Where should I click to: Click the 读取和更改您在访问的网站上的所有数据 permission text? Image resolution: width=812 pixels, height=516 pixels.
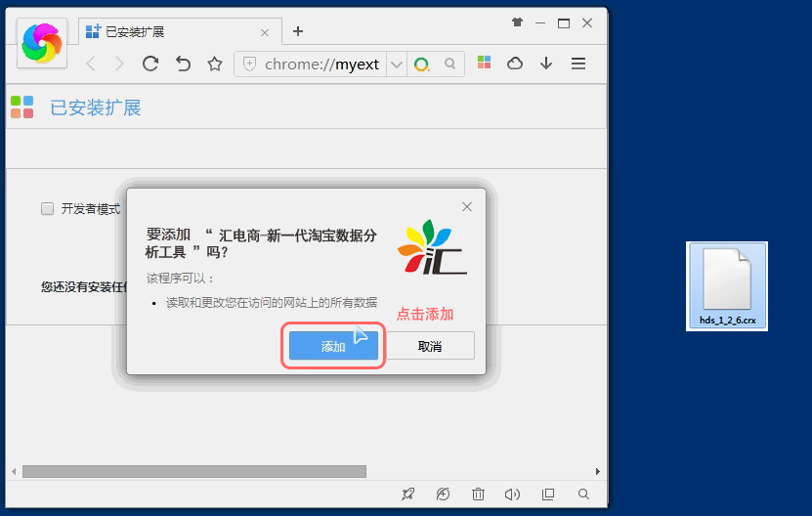(x=272, y=303)
